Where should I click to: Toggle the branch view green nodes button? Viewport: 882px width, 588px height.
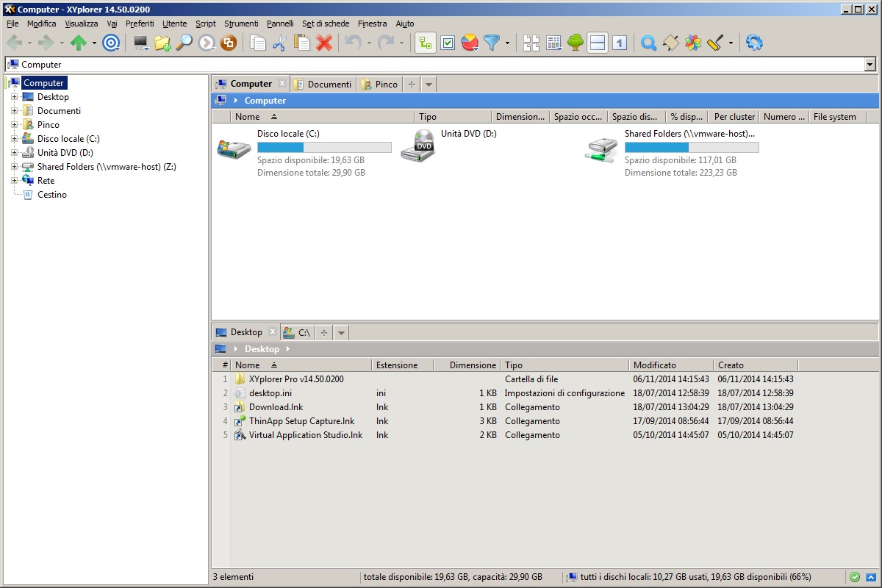point(425,43)
